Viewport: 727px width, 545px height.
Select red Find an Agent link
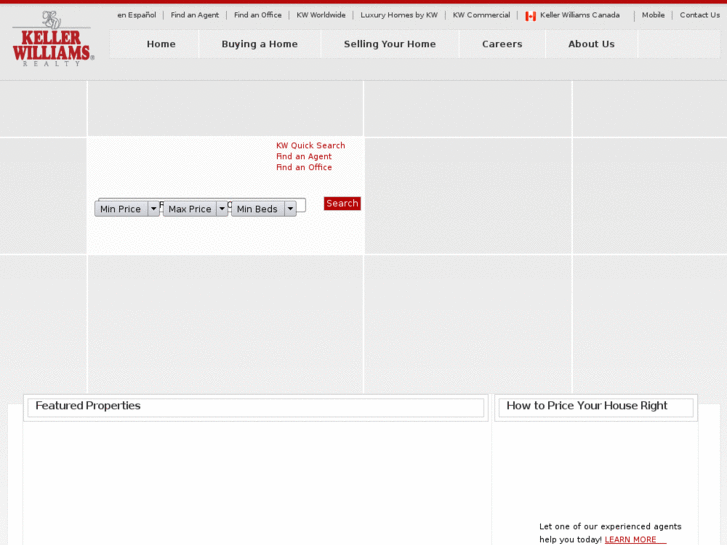tap(304, 157)
